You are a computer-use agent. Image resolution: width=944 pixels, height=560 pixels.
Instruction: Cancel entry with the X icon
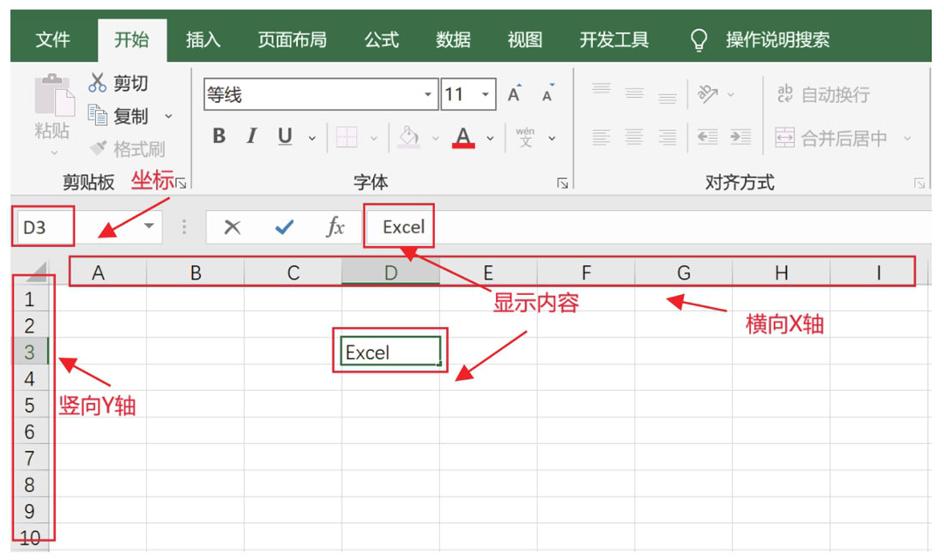(232, 227)
